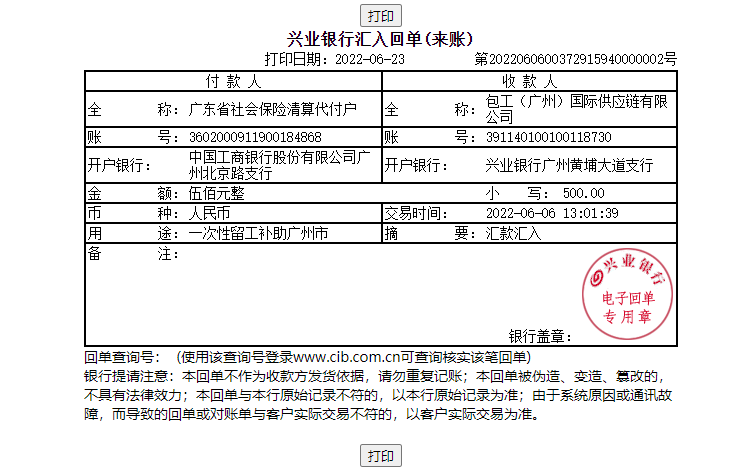Click the summary value 汇款汇入

[513, 234]
